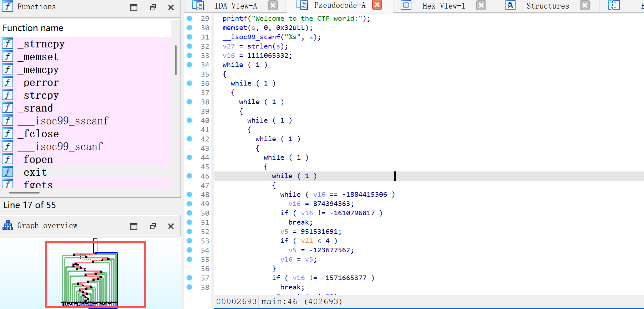The height and width of the screenshot is (309, 644).
Task: Select _strncpy function icon
Action: (7, 43)
